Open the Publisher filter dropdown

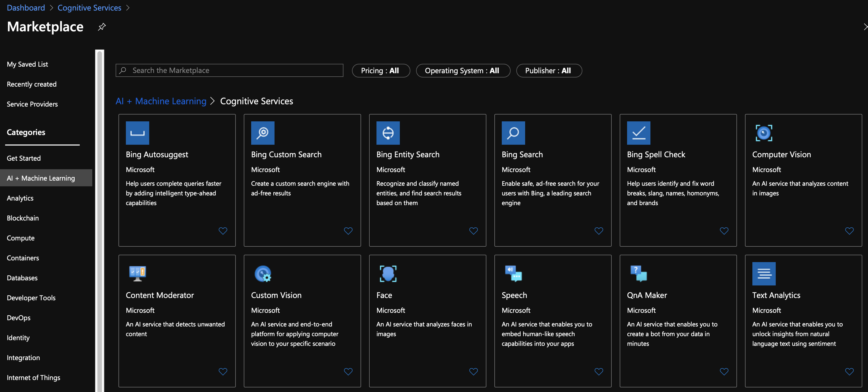click(549, 70)
